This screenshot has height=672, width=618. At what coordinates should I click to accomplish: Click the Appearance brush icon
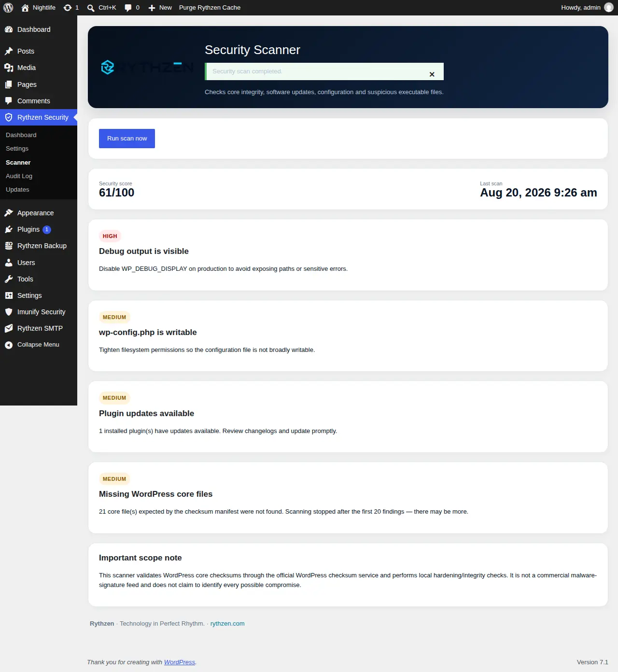[x=9, y=213]
